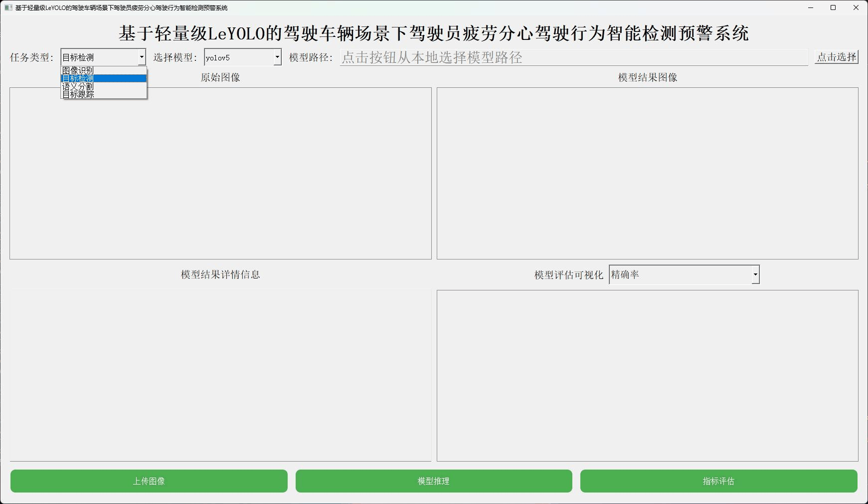Click the 原始图像 display panel

(220, 173)
